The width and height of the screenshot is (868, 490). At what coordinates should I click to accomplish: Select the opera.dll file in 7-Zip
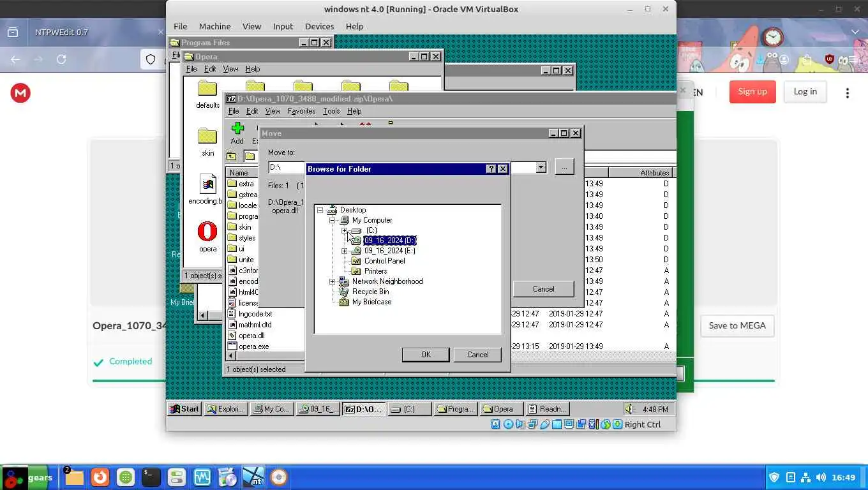click(x=251, y=336)
